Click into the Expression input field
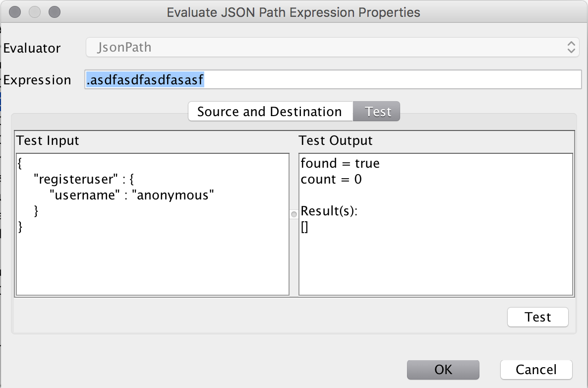588x388 pixels. [387, 80]
